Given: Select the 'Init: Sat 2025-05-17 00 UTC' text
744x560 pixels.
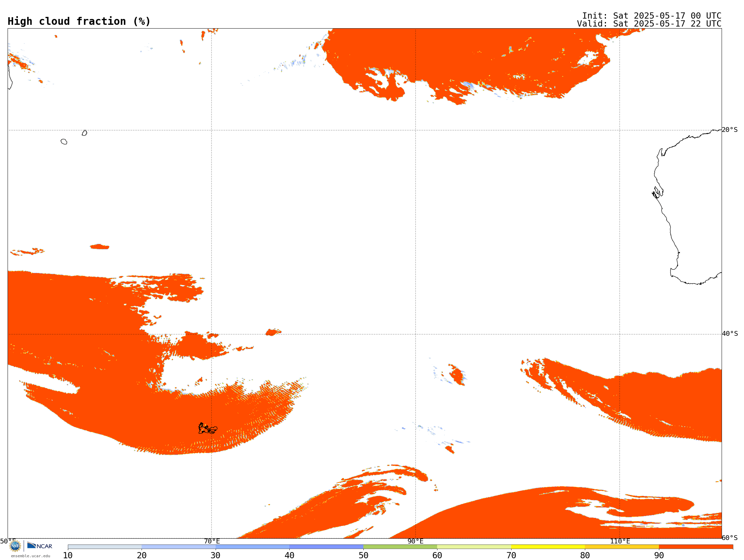Looking at the screenshot, I should (x=652, y=16).
